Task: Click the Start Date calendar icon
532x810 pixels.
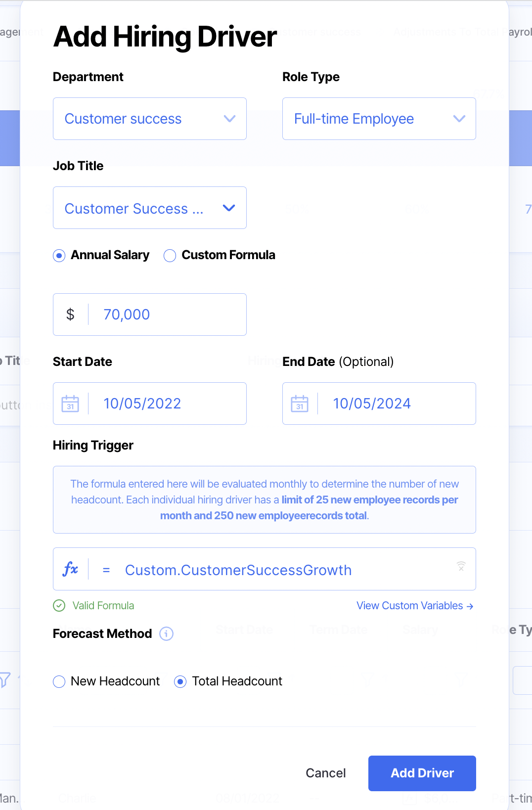Action: [x=70, y=404]
